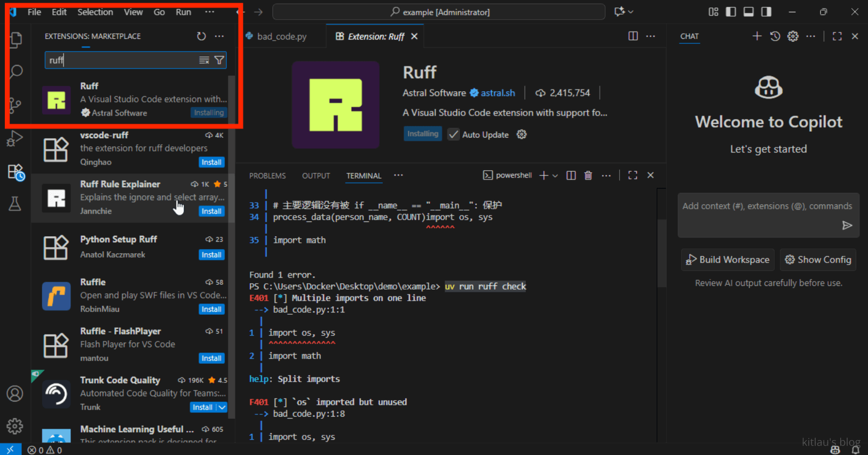Open the Testing flask icon view

(x=15, y=203)
